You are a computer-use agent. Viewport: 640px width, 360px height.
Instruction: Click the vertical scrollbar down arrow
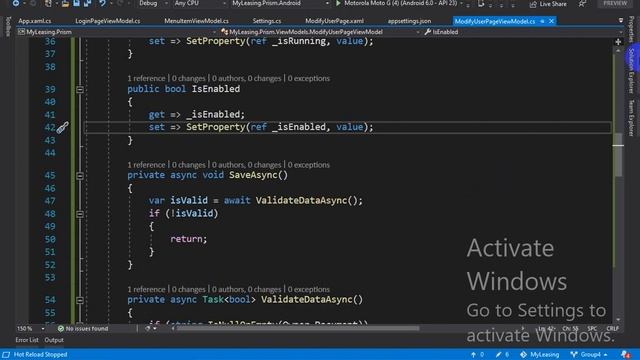(x=618, y=320)
